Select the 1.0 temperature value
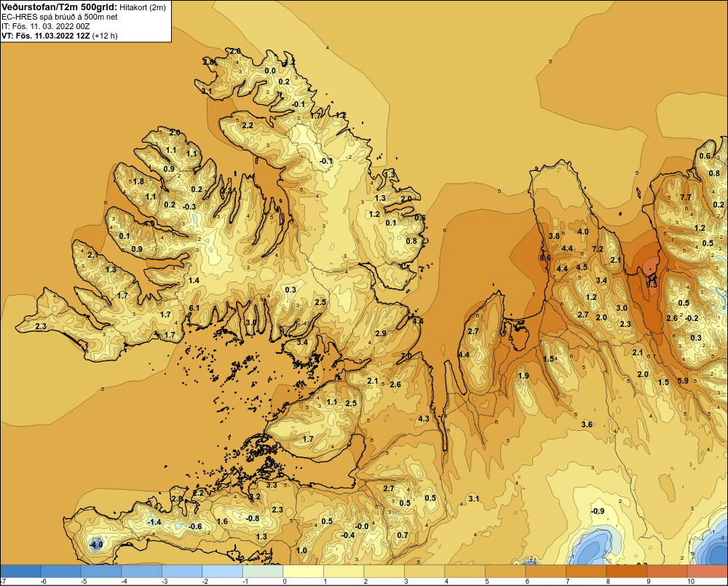This screenshot has height=586, width=728. click(x=301, y=550)
